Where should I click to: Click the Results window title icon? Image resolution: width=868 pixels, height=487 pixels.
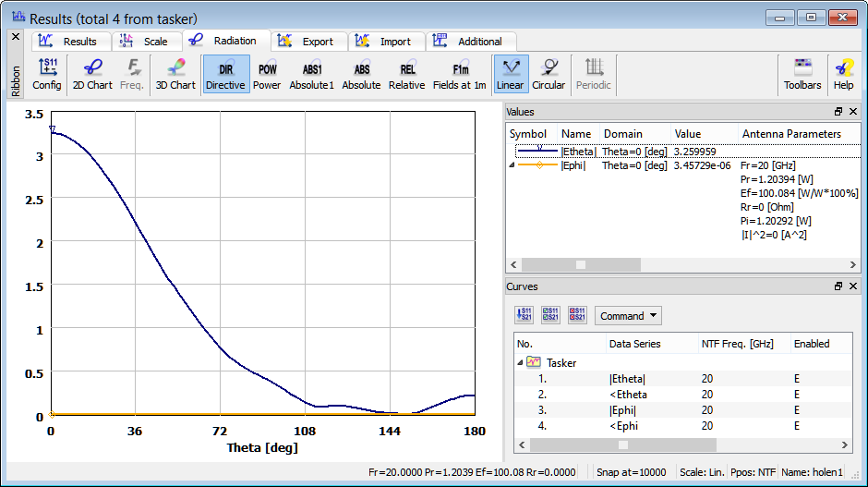point(18,18)
